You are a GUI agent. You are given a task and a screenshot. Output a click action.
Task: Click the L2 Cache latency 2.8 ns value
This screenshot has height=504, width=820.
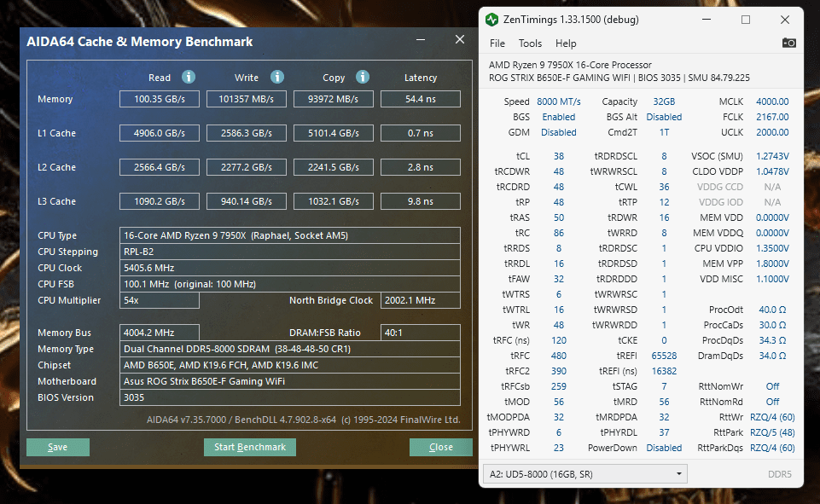tap(421, 167)
